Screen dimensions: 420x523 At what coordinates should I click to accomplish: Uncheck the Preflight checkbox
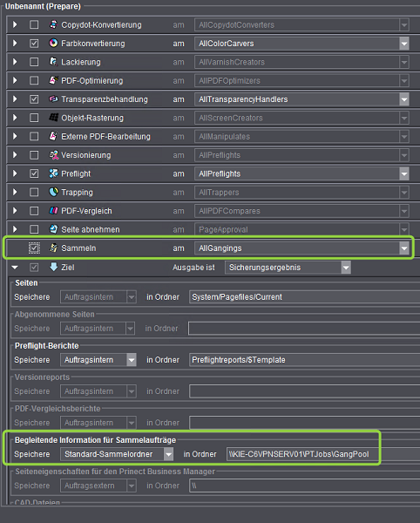[34, 173]
